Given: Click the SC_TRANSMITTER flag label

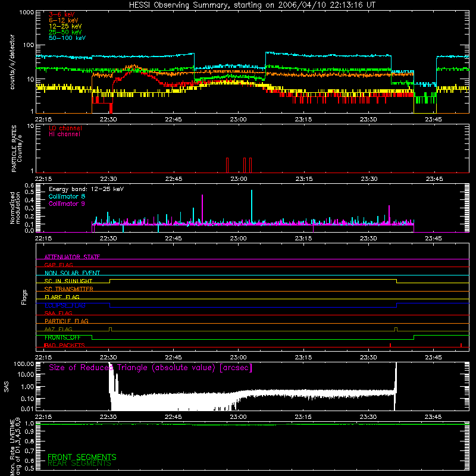Looking at the screenshot, I should (69, 289).
